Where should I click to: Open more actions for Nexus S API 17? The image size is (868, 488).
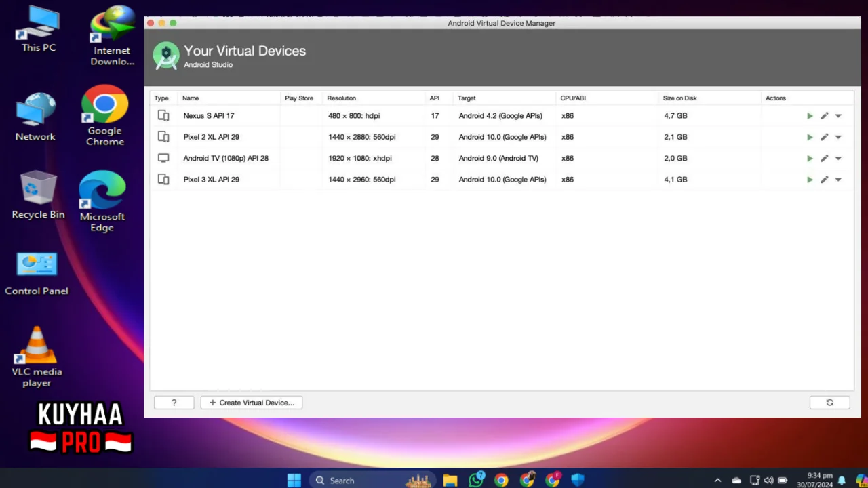tap(838, 116)
